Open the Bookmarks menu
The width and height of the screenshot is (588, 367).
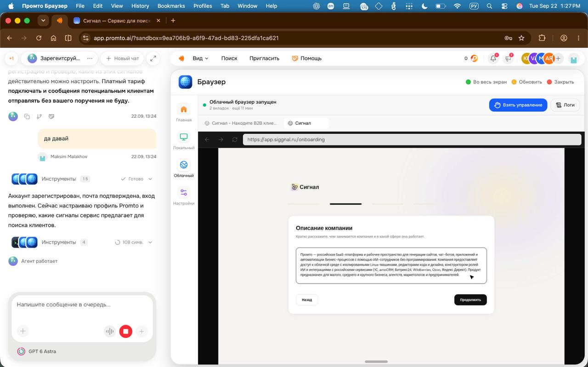[171, 6]
